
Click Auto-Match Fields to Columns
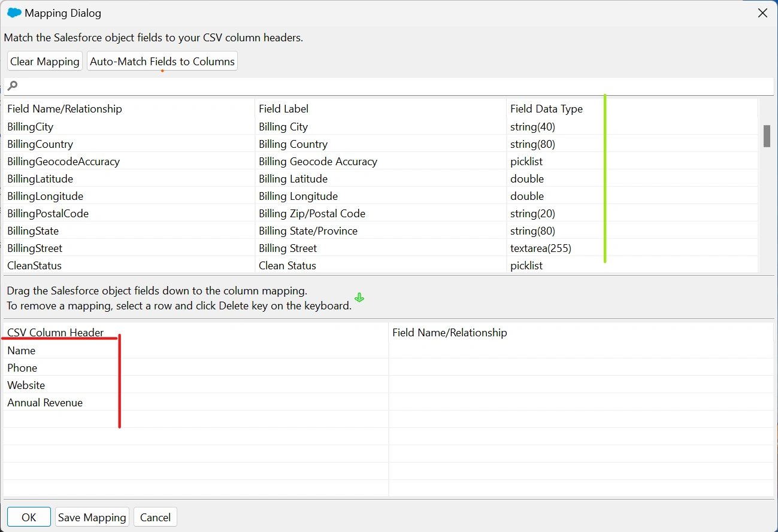(x=162, y=61)
